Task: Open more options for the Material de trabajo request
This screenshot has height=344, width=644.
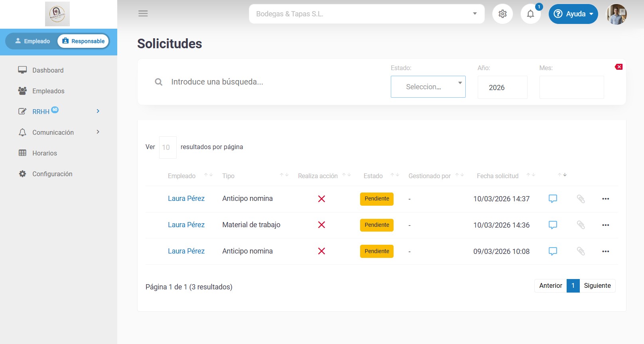Action: (605, 225)
